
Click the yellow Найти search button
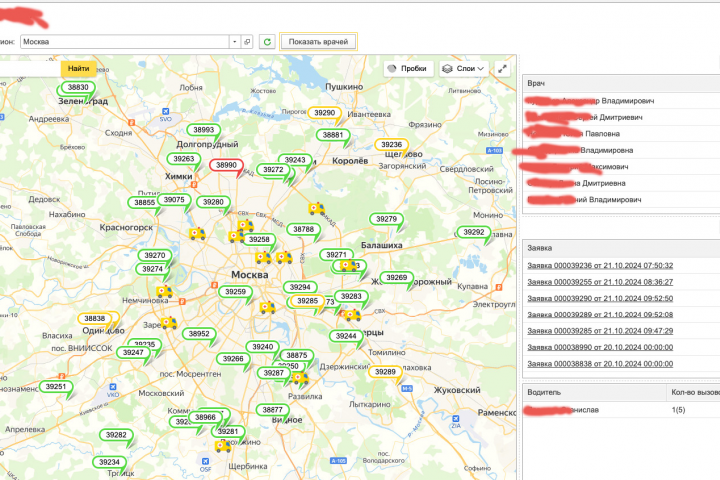(79, 68)
